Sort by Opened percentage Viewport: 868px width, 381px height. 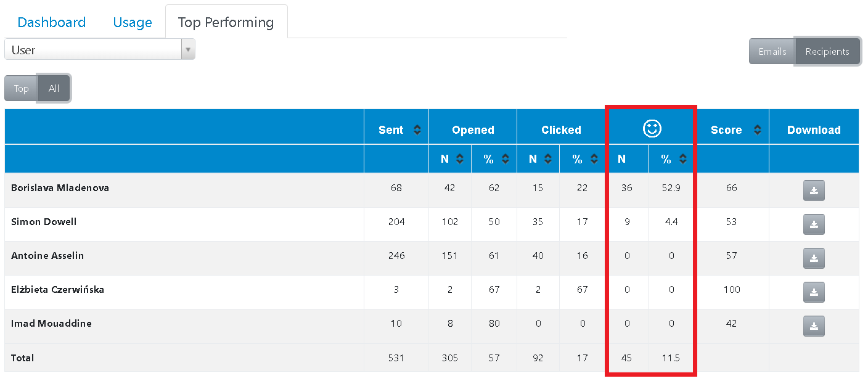point(505,159)
